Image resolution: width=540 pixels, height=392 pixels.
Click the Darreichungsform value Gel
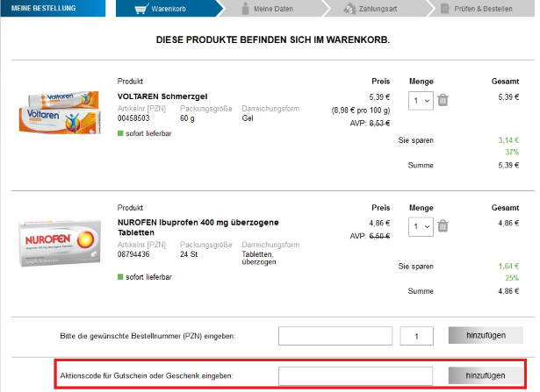click(x=248, y=118)
